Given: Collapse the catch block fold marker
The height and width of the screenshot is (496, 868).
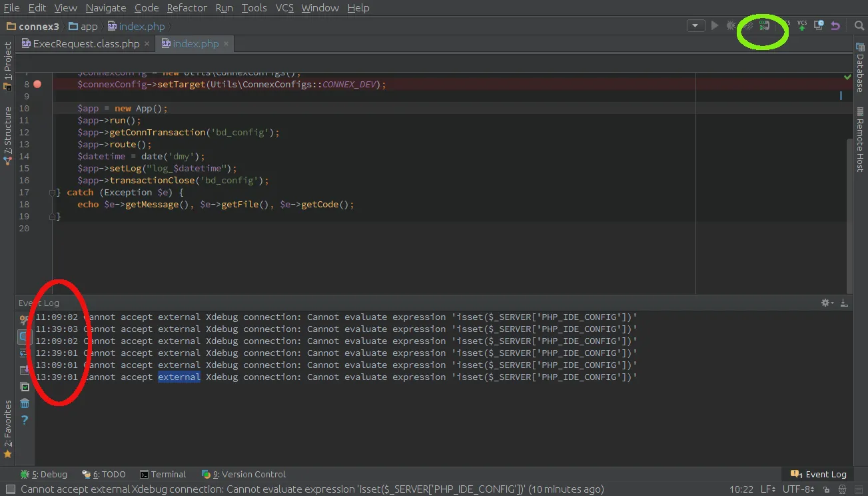Looking at the screenshot, I should [x=53, y=192].
